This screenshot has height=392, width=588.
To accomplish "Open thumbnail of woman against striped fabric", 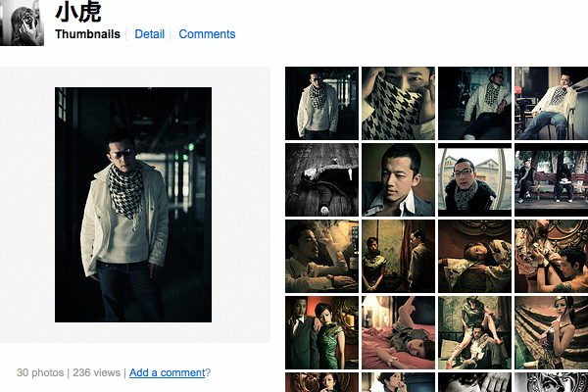I will [x=551, y=333].
